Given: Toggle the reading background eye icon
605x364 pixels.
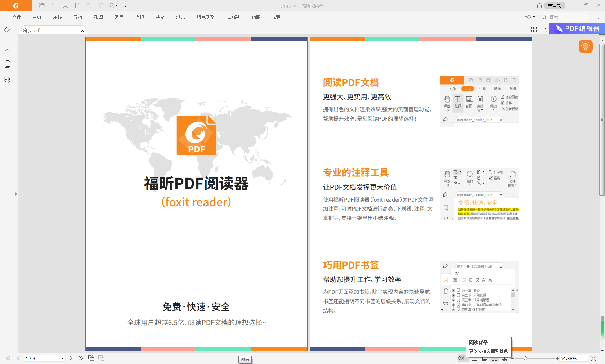Looking at the screenshot, I should coord(461,358).
